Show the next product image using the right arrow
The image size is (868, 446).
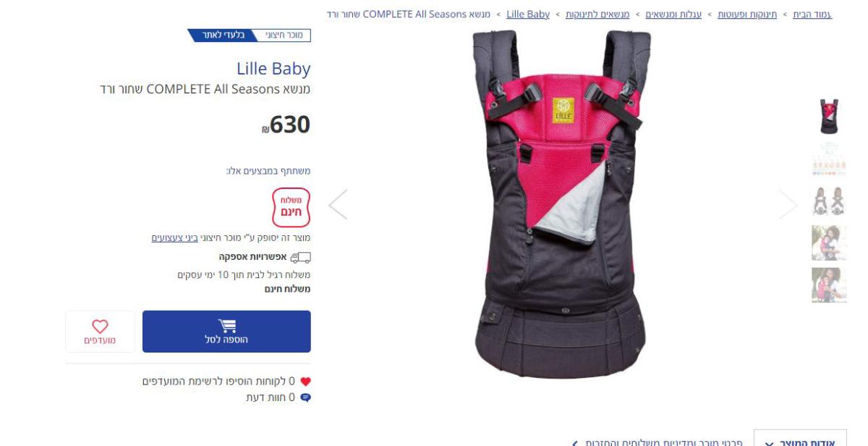[x=788, y=204]
